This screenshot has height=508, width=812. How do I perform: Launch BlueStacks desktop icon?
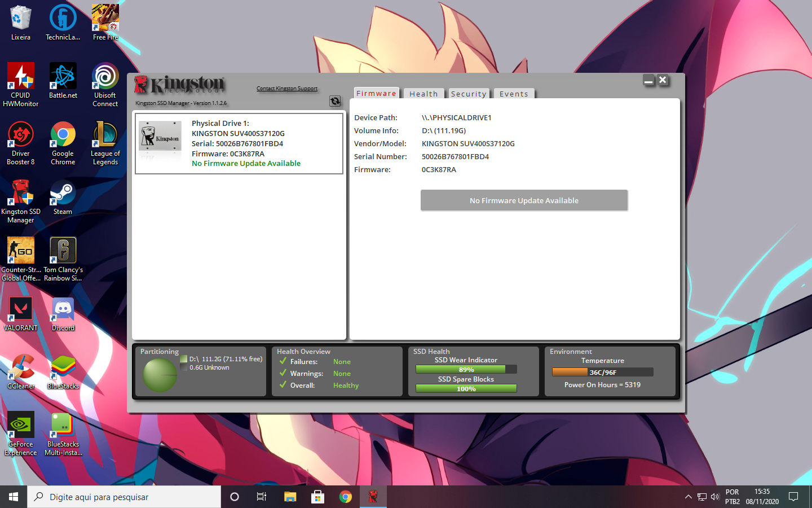[x=63, y=371]
